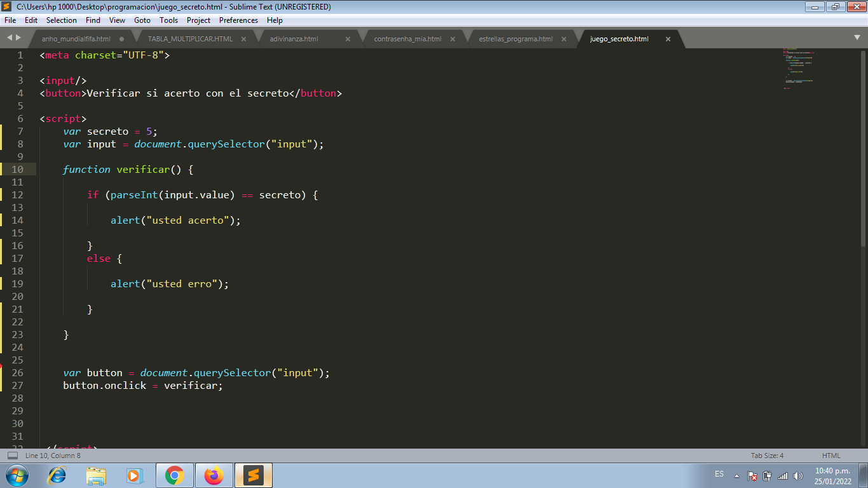The height and width of the screenshot is (488, 868).
Task: Switch to the adivinanza.html tab
Action: (294, 39)
